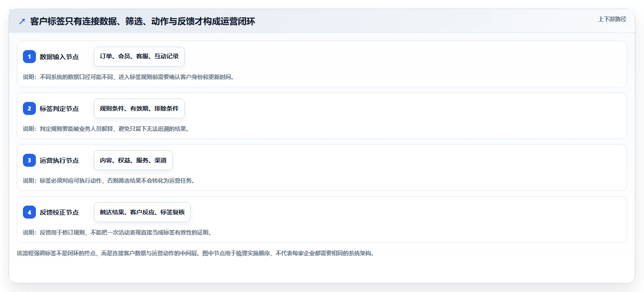Click the footer paragraph 该流程强调标签不是闭环的终点
The width and height of the screenshot is (644, 292).
tap(195, 253)
